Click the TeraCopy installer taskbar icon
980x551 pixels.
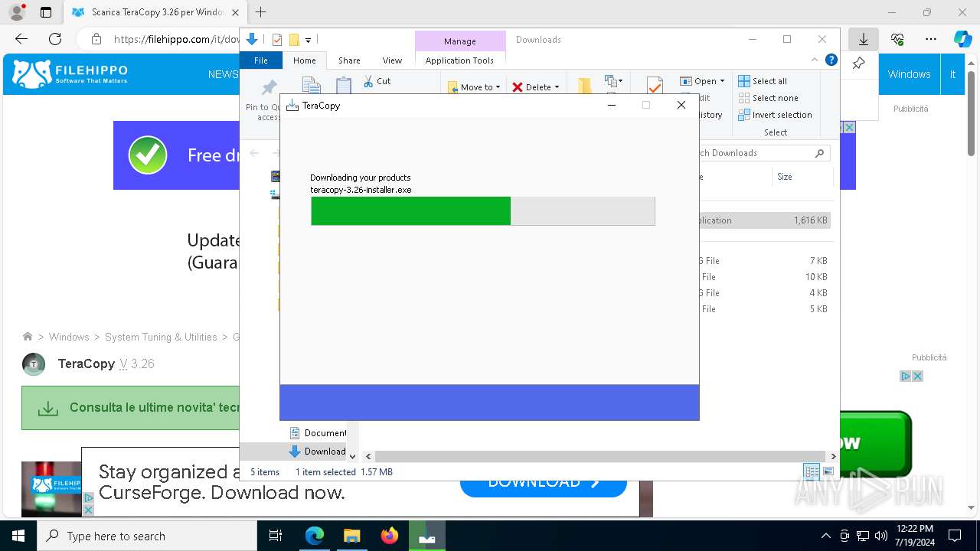426,536
